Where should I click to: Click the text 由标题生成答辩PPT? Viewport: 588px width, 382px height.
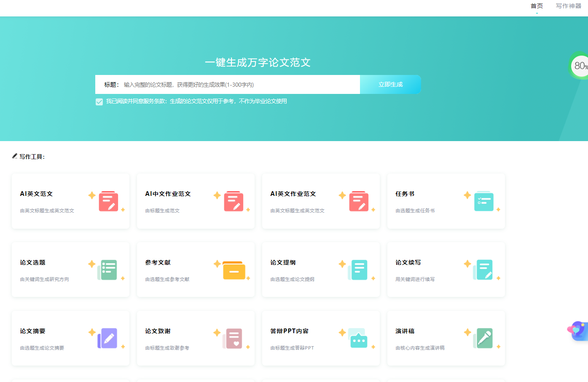292,348
